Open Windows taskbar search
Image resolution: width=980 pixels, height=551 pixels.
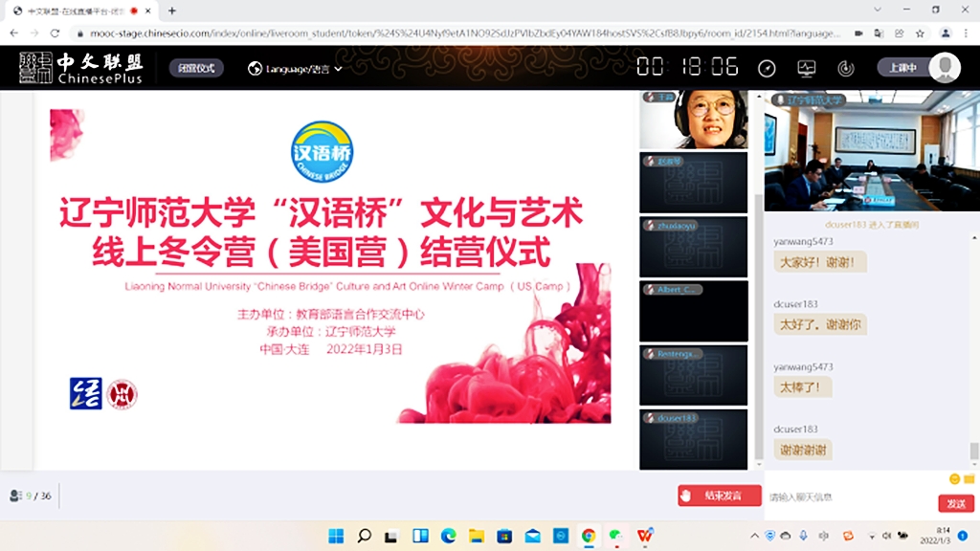364,536
